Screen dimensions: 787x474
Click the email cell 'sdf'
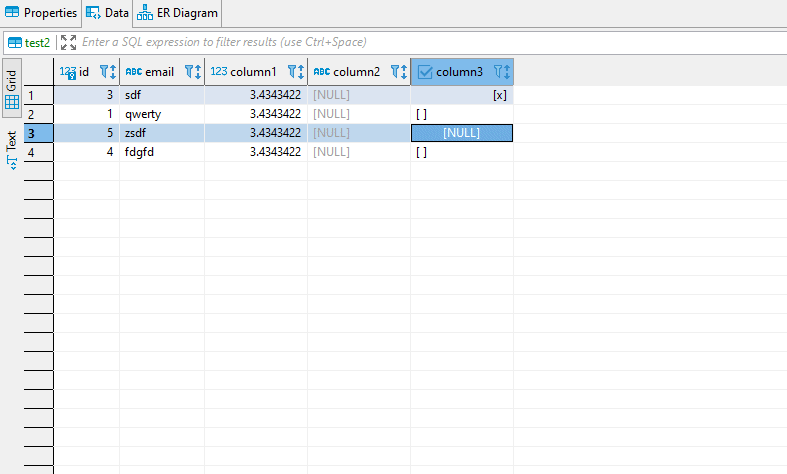[162, 95]
